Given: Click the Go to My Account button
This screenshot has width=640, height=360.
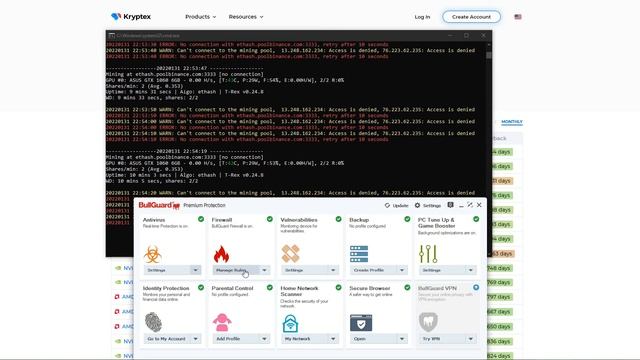Looking at the screenshot, I should point(167,339).
